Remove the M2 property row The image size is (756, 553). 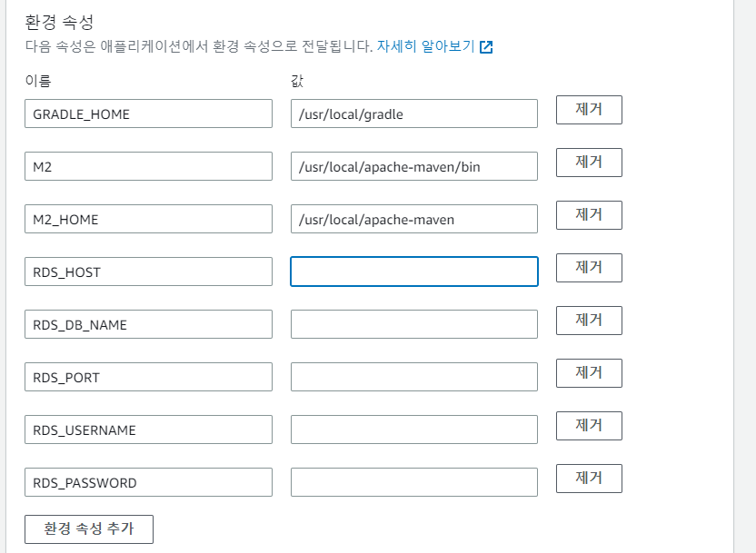click(x=589, y=163)
